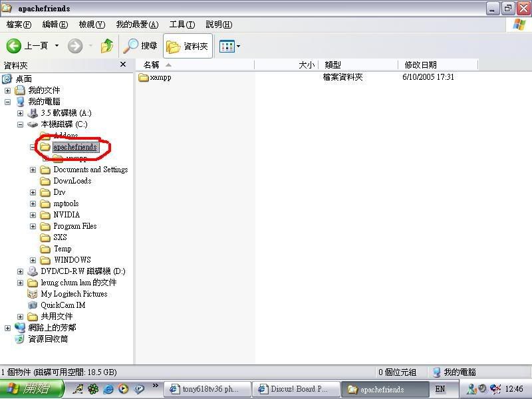
Task: Toggle the Folders pane button
Action: tap(188, 46)
